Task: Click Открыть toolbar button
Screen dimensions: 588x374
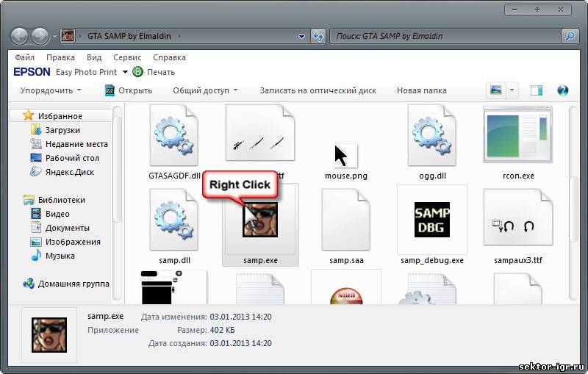Action: coord(129,90)
